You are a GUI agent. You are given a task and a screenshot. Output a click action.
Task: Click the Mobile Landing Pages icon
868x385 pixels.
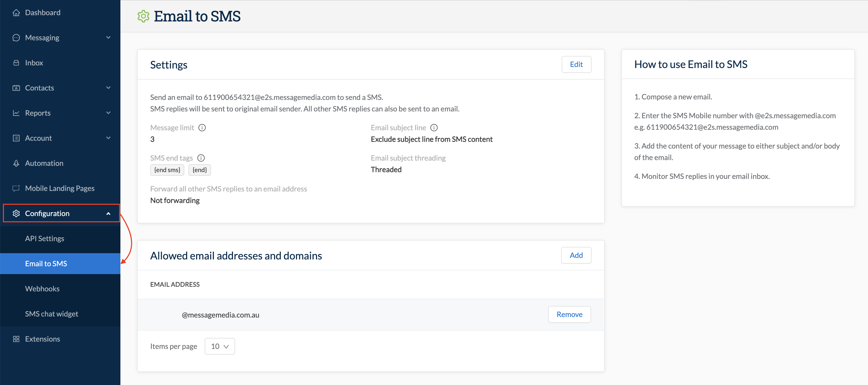tap(16, 188)
